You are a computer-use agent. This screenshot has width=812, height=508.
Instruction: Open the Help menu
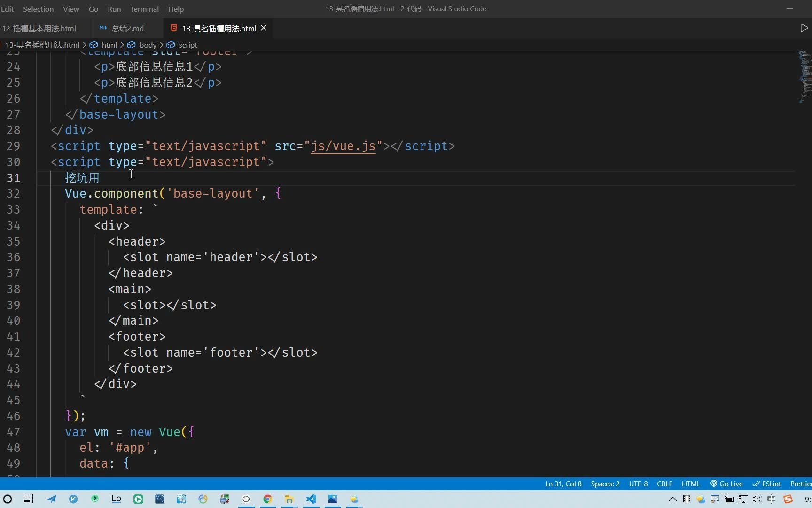(x=176, y=9)
